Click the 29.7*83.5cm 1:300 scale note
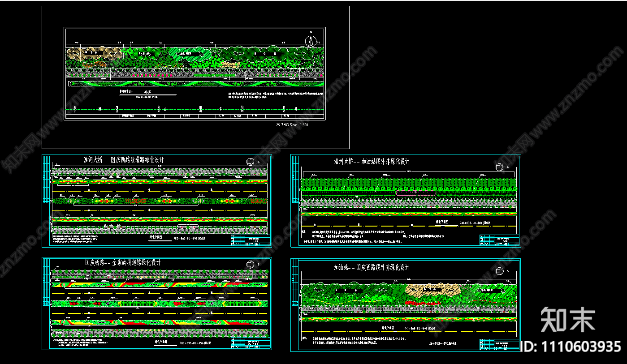627x364 pixels. (x=292, y=125)
